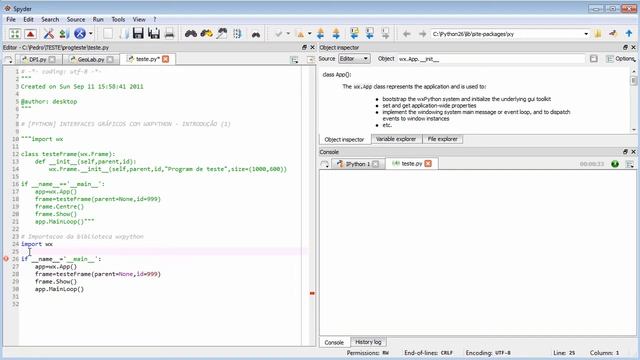Image resolution: width=640 pixels, height=360 pixels.
Task: Click the binoculars with yellow arrow icon
Action: (x=207, y=34)
